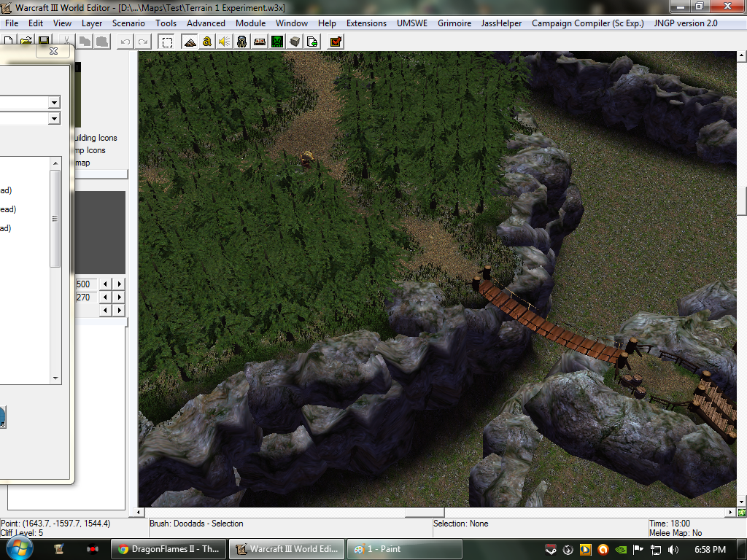Open the JassHelper menu
This screenshot has height=560, width=747.
coord(501,23)
